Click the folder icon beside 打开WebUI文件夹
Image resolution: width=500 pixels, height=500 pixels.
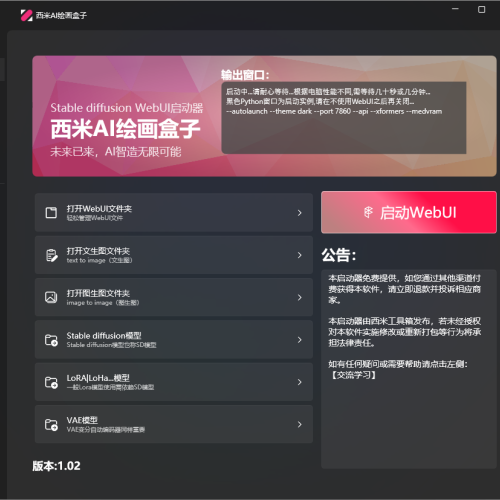pyautogui.click(x=51, y=213)
